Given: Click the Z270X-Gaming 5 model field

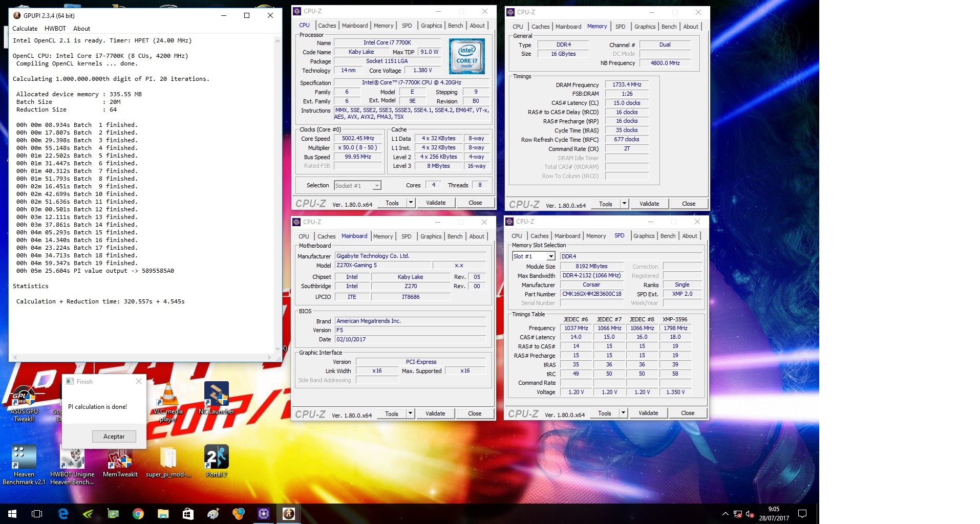Looking at the screenshot, I should [382, 265].
